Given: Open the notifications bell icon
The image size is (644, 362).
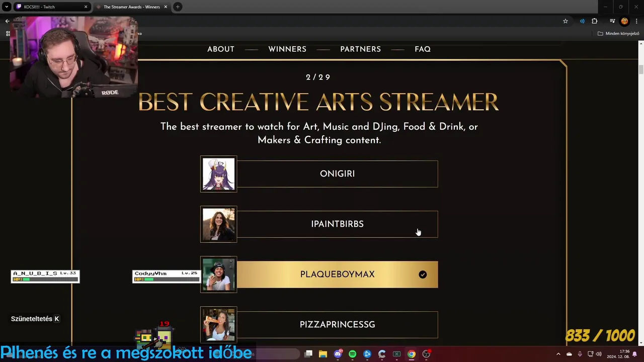Looking at the screenshot, I should [635, 354].
